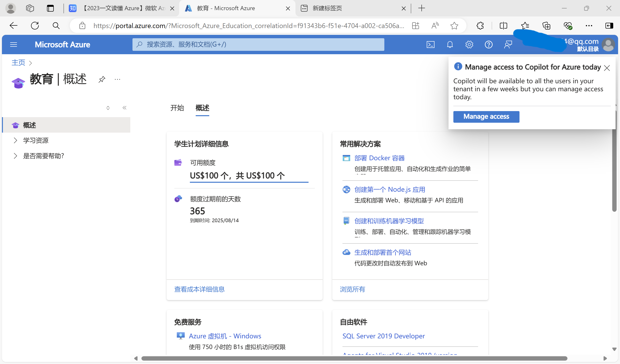Open the feedback icon in the Azure header
This screenshot has width=620, height=364.
(x=508, y=45)
